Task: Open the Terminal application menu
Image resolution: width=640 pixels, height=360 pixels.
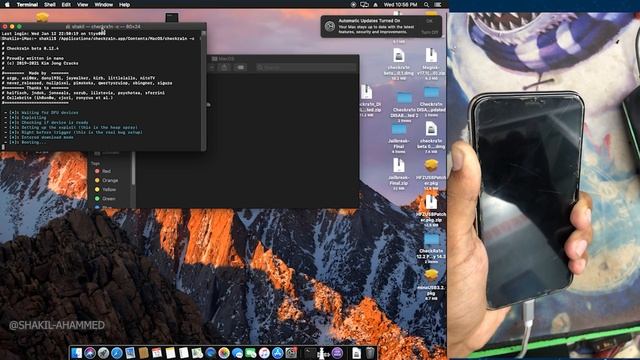Action: coord(27,4)
